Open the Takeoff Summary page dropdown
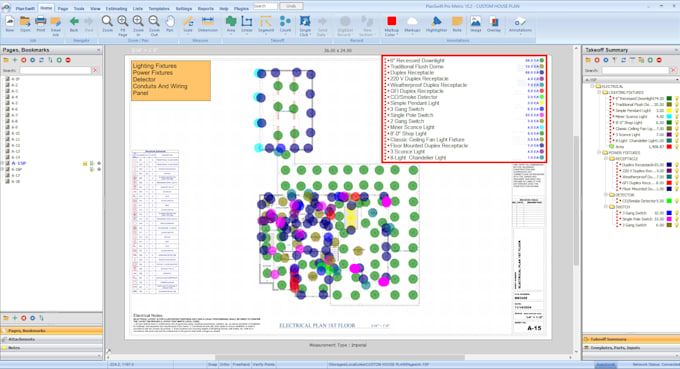The height and width of the screenshot is (369, 680). click(677, 80)
